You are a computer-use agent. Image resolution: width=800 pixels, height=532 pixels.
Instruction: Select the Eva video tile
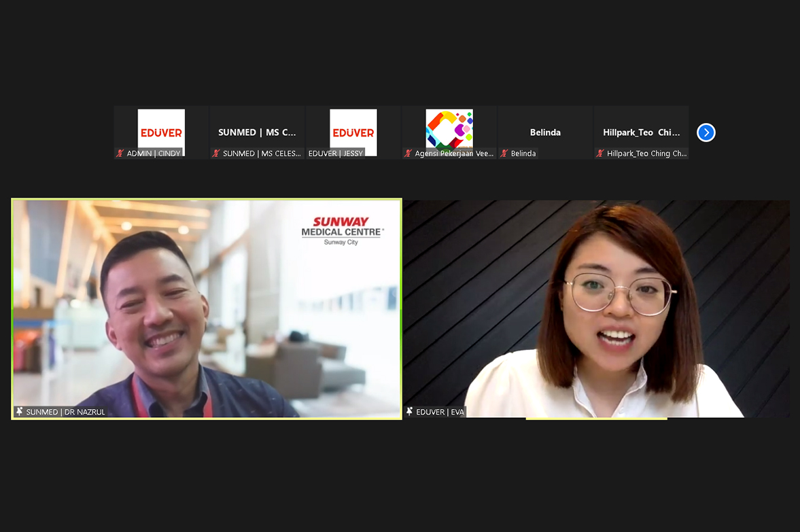tap(596, 308)
